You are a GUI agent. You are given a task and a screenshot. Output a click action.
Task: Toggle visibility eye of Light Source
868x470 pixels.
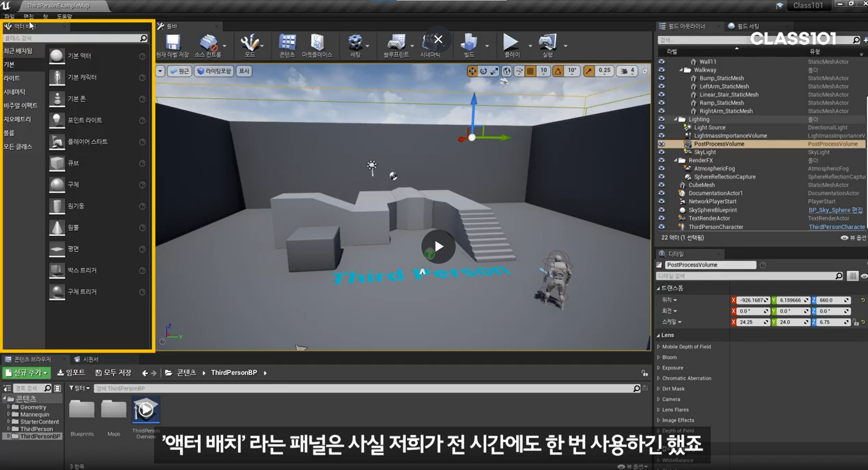point(661,127)
